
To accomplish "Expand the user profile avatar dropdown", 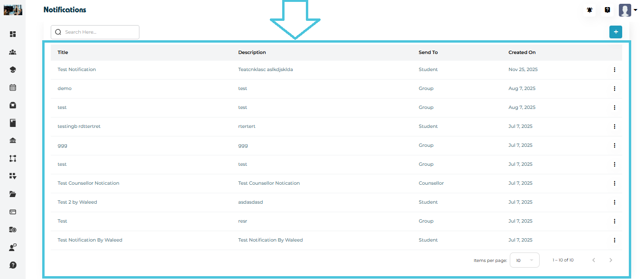I will pyautogui.click(x=628, y=10).
